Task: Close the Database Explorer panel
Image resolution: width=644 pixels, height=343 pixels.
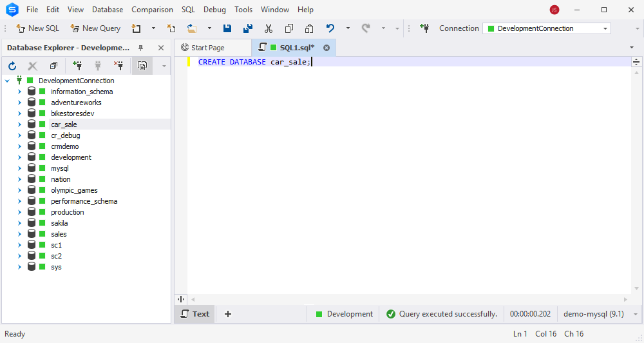Action: pyautogui.click(x=161, y=48)
